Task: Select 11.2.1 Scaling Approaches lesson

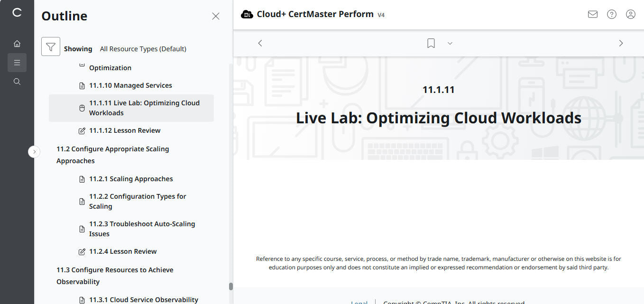Action: click(x=131, y=178)
